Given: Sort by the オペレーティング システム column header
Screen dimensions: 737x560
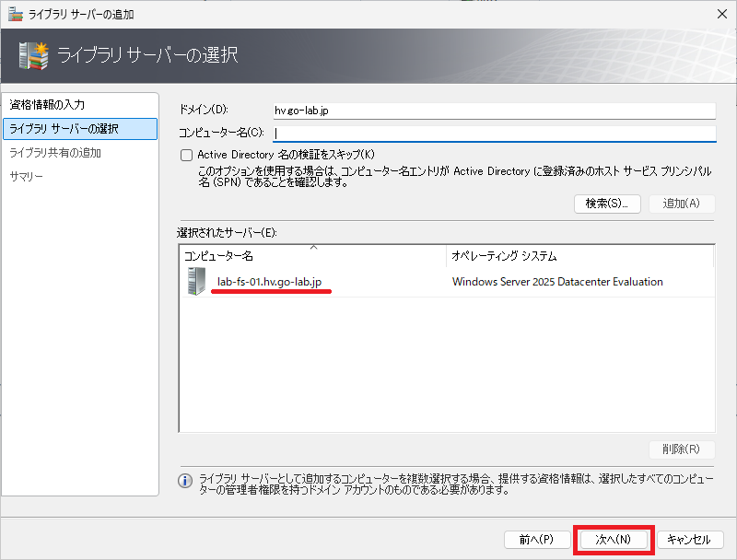Looking at the screenshot, I should [580, 256].
